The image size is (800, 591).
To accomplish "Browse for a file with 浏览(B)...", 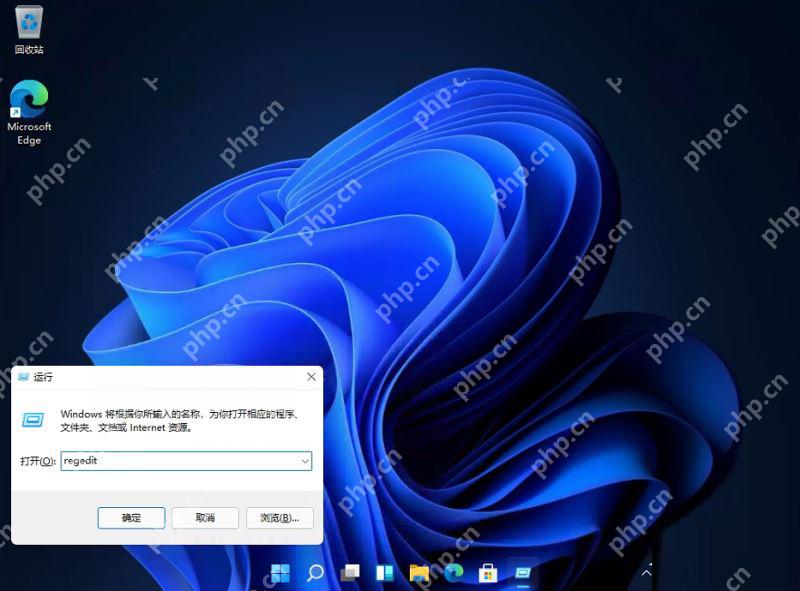I will [280, 518].
